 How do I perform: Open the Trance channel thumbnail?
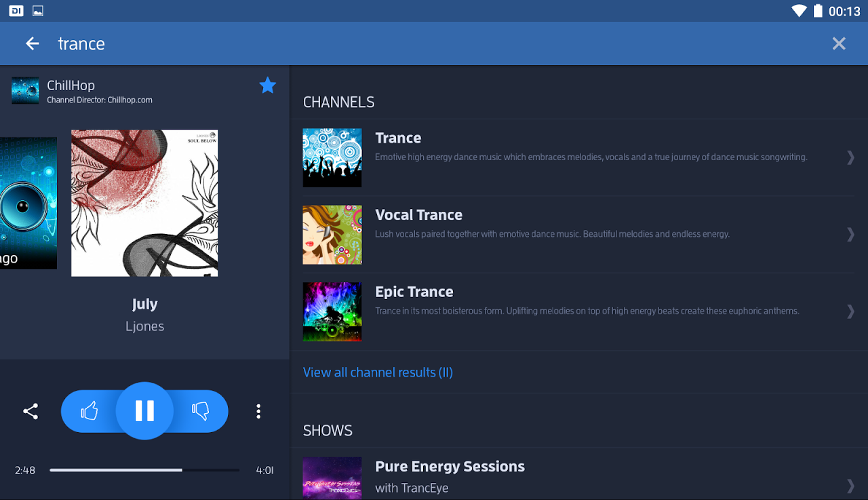(332, 158)
